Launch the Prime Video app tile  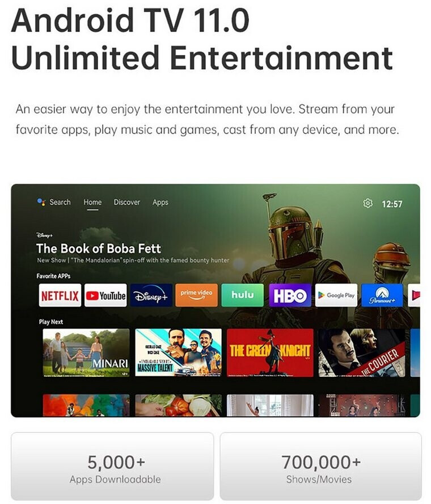pos(197,295)
